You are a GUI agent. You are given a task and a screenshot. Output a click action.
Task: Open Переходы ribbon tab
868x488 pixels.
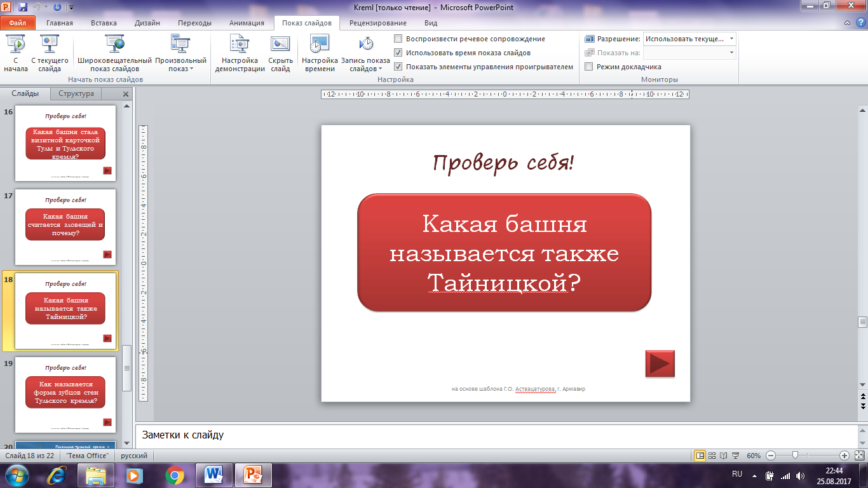[194, 23]
